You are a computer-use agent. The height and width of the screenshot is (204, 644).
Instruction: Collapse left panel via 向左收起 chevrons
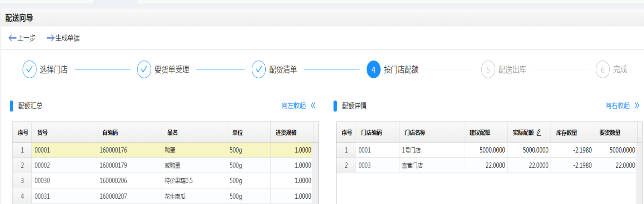pos(313,106)
